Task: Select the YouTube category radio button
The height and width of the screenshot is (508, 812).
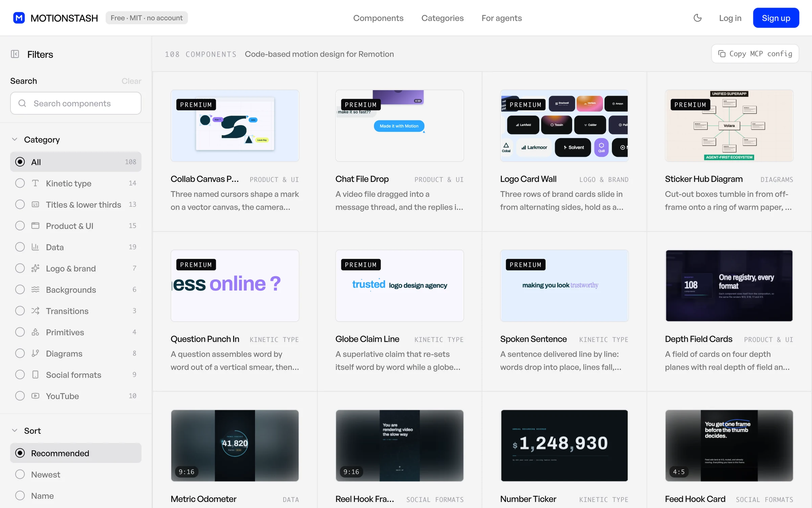Action: click(x=20, y=396)
